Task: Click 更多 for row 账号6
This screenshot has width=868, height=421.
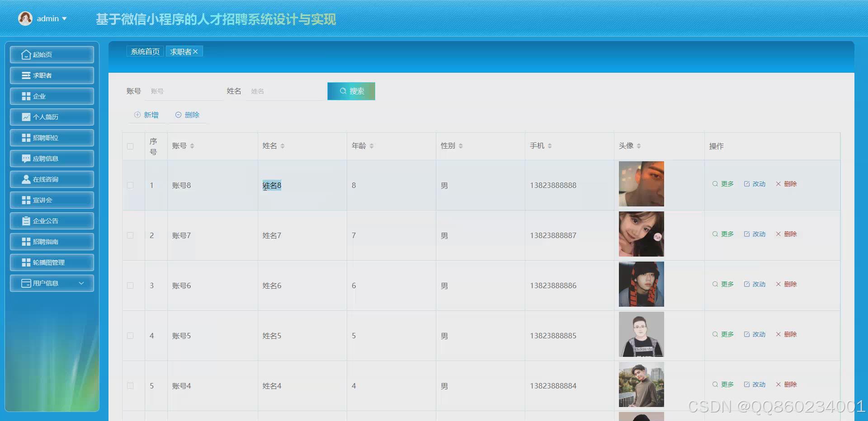Action: (x=723, y=284)
